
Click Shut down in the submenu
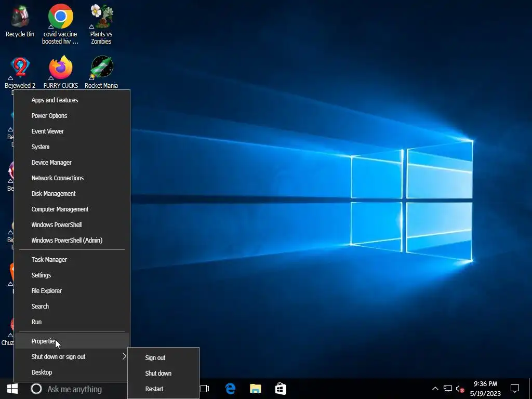(163, 373)
